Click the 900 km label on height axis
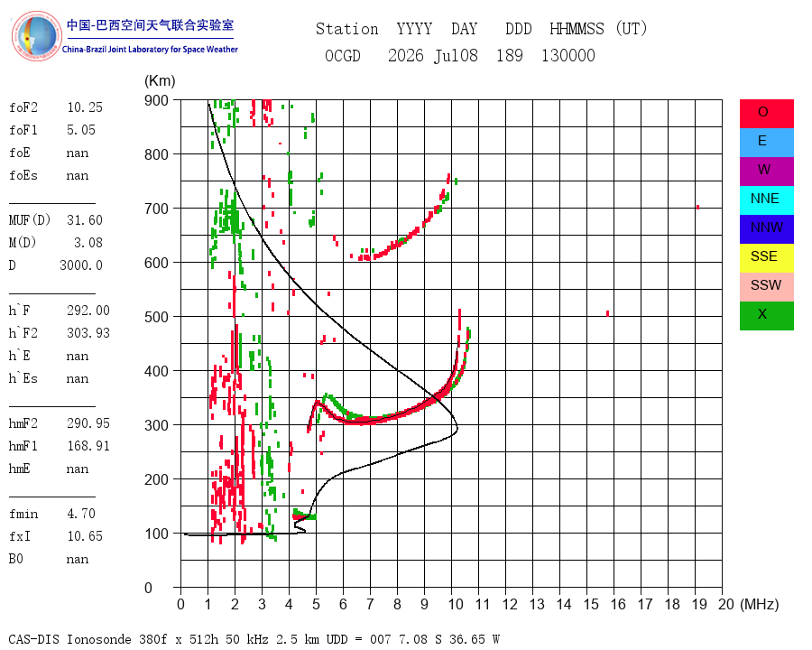812x650 pixels. pos(156,100)
